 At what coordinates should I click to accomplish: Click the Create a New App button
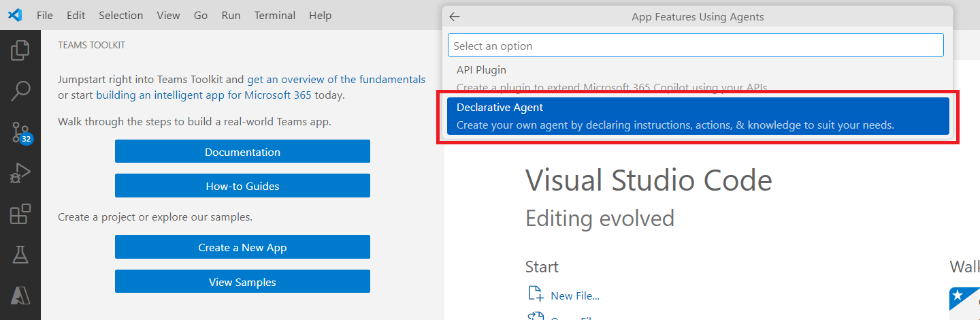[x=242, y=247]
